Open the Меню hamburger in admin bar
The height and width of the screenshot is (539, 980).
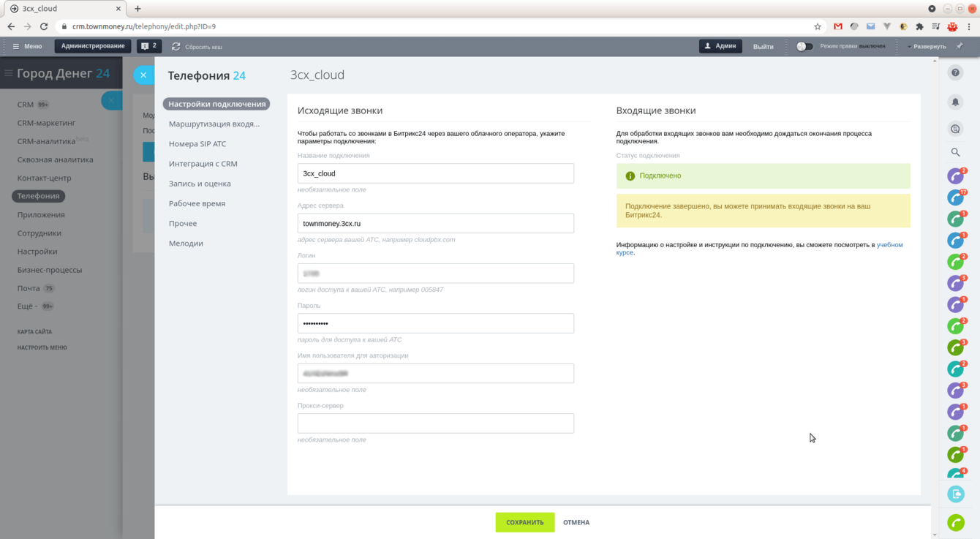point(28,46)
